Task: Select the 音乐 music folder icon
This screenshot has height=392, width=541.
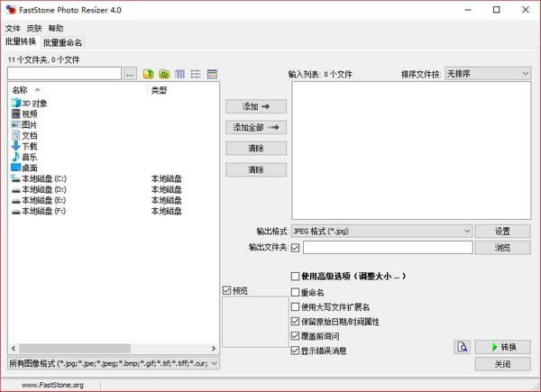Action: tap(15, 157)
